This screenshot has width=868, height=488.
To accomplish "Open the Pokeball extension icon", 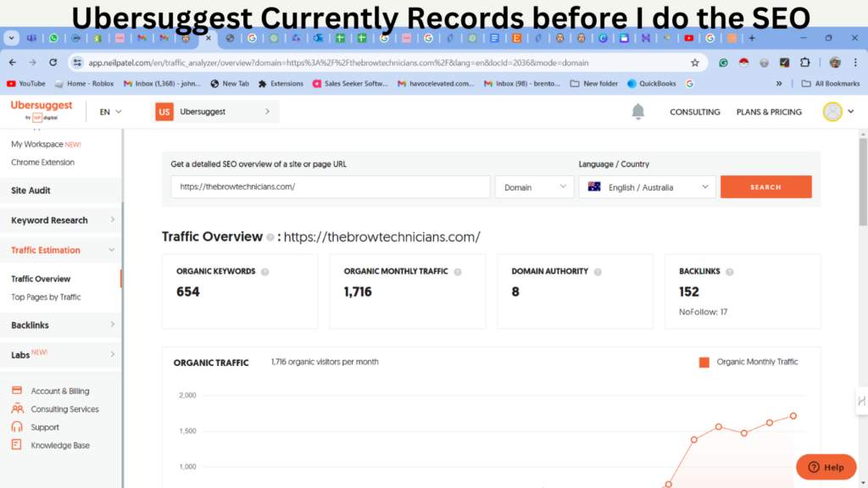I will [x=744, y=63].
